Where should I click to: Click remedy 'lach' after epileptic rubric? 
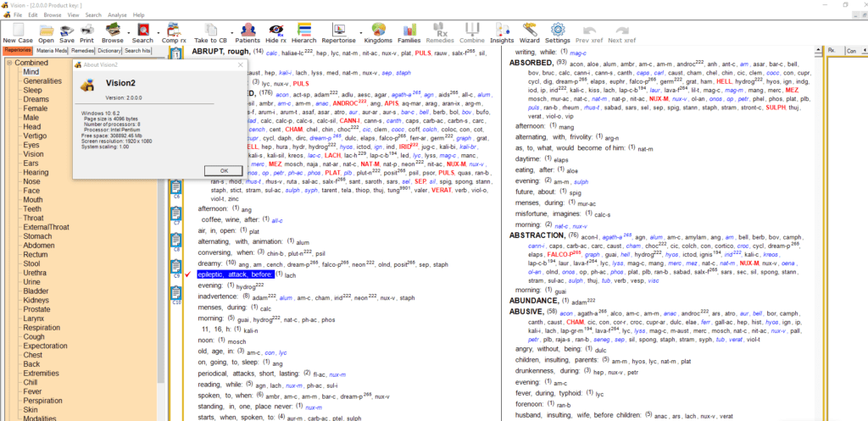click(291, 275)
